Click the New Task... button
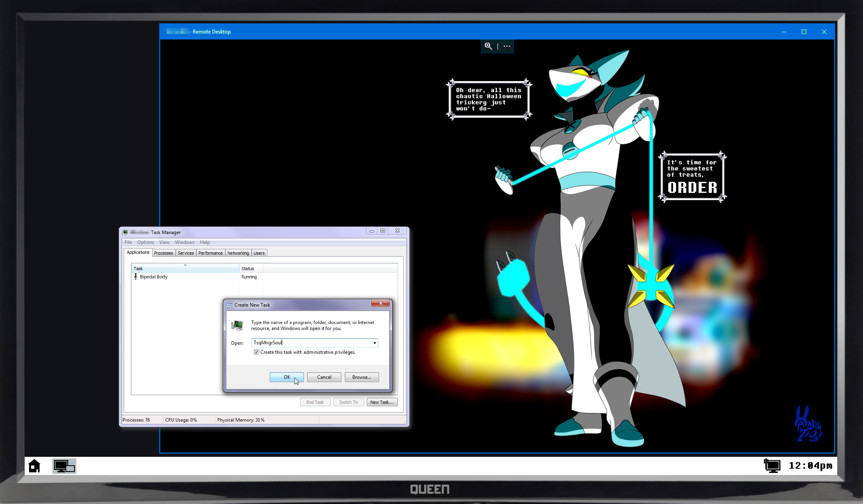 381,402
